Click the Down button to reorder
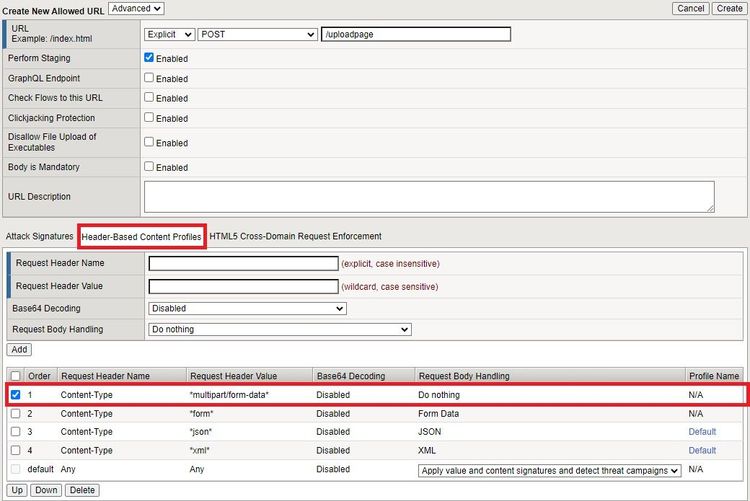Viewport: 750px width, 501px height. point(47,490)
